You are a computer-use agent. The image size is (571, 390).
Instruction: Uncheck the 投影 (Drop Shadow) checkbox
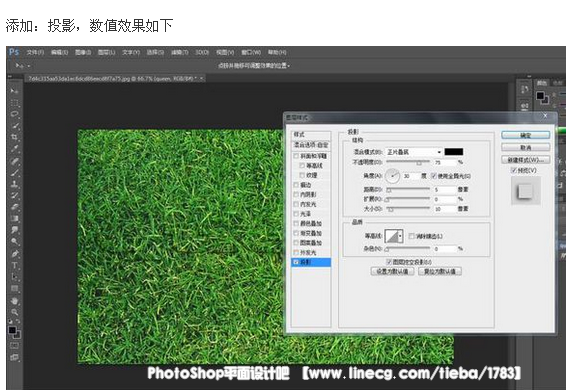(x=296, y=262)
